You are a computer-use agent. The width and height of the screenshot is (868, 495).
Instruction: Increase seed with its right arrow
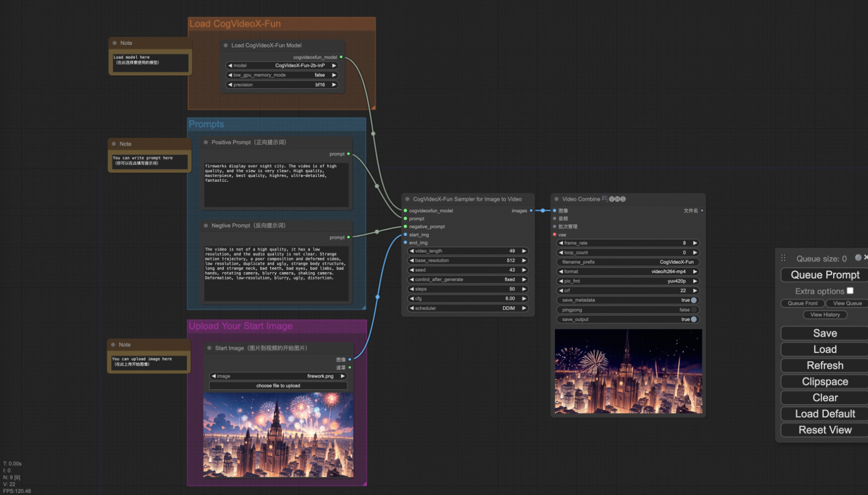[x=524, y=270]
